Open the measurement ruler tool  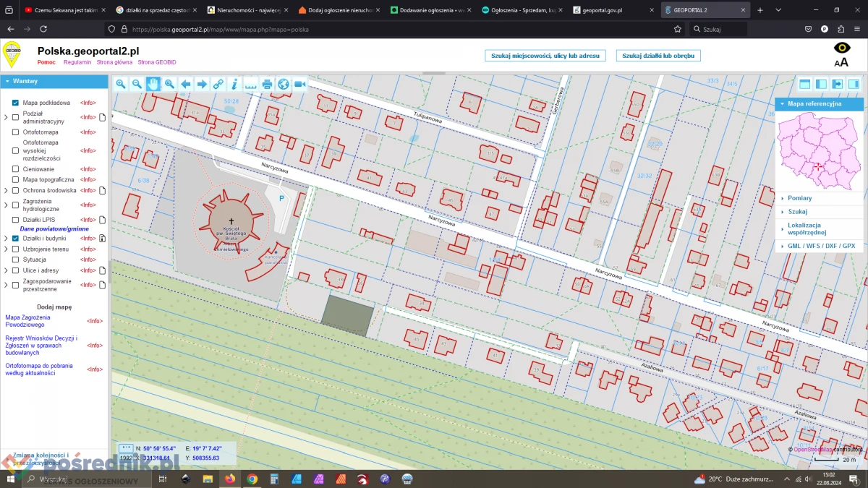point(250,84)
